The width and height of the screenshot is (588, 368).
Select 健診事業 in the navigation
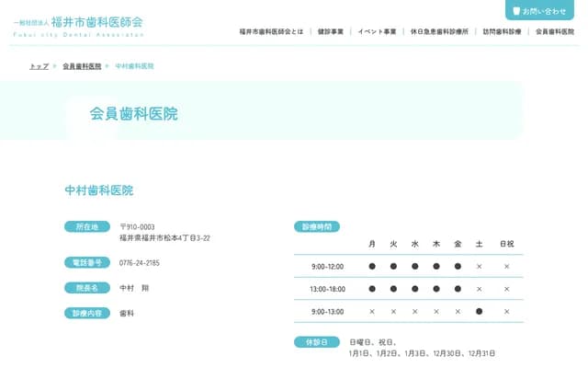331,31
